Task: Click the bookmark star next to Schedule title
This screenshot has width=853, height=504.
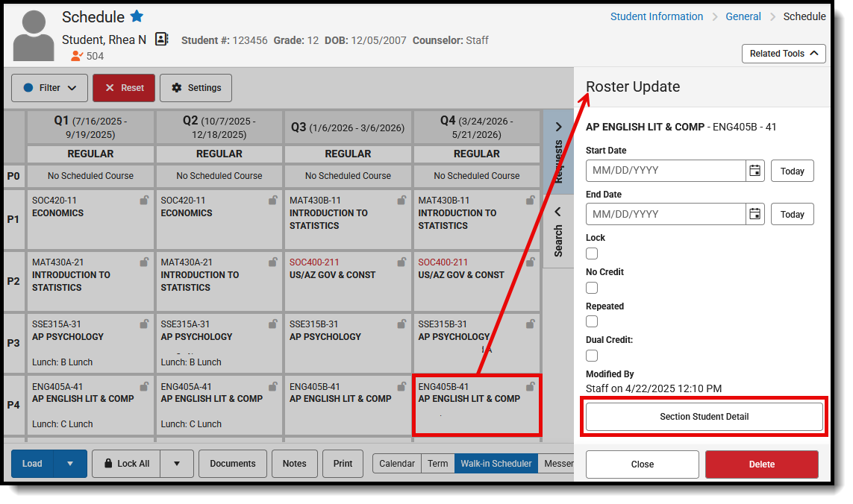Action: point(137,16)
